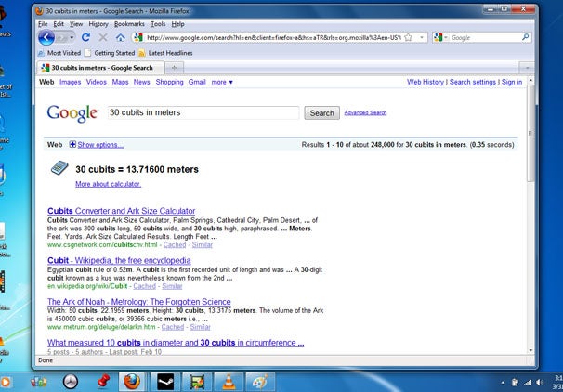The height and width of the screenshot is (392, 563).
Task: Stop loading with the X icon
Action: (x=103, y=37)
